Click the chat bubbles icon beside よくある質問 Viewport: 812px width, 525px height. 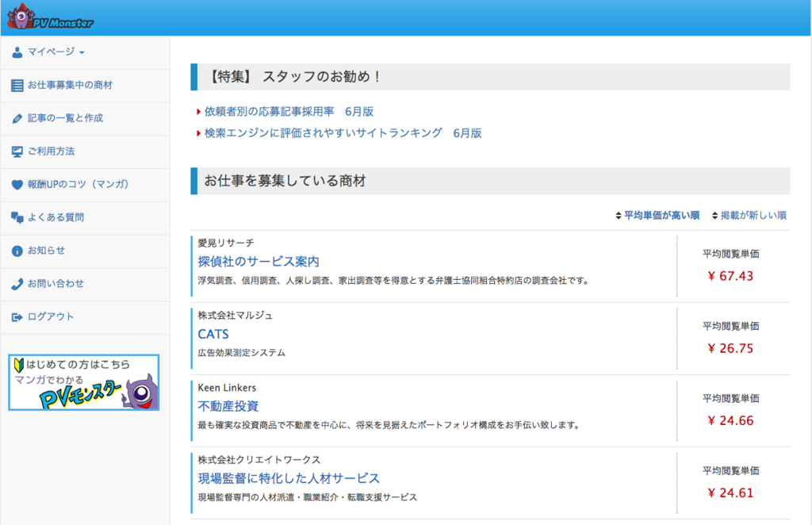pyautogui.click(x=17, y=218)
